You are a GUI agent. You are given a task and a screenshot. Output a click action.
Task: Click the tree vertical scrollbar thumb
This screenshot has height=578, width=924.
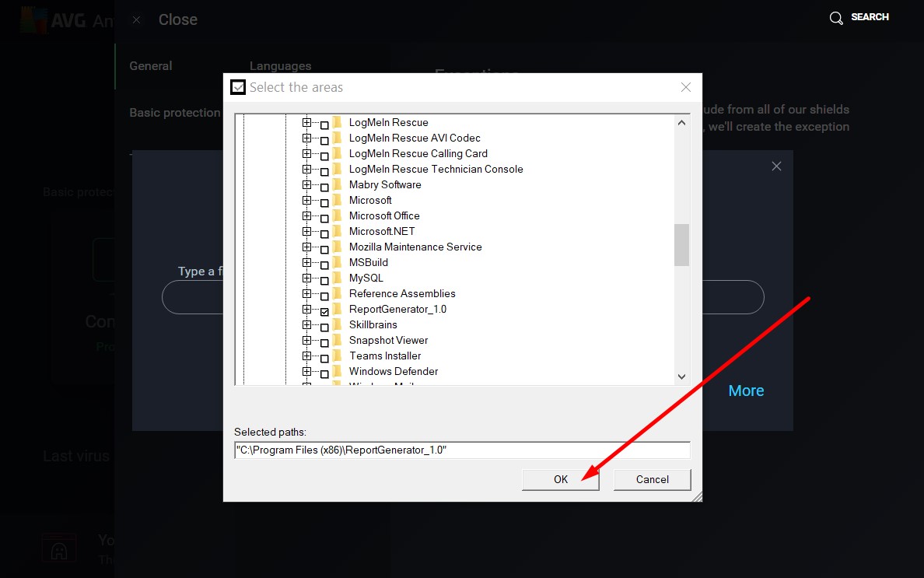point(682,245)
